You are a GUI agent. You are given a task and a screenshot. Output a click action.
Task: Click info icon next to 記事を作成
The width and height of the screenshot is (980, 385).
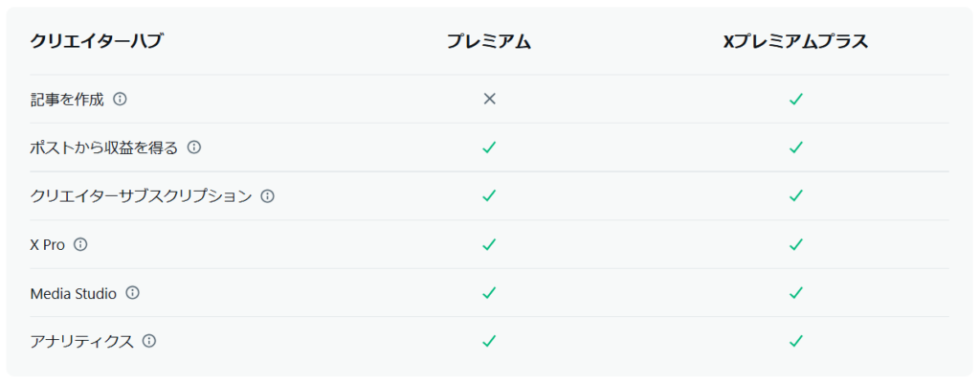coord(120,99)
